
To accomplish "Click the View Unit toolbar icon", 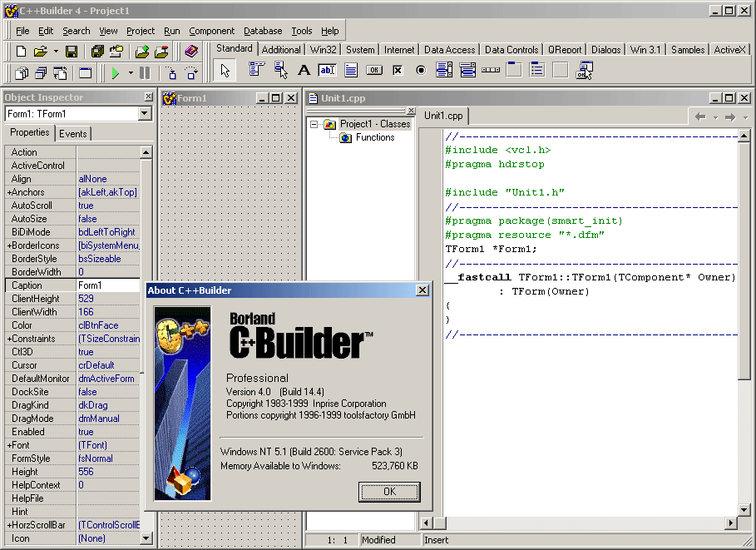I will [22, 73].
